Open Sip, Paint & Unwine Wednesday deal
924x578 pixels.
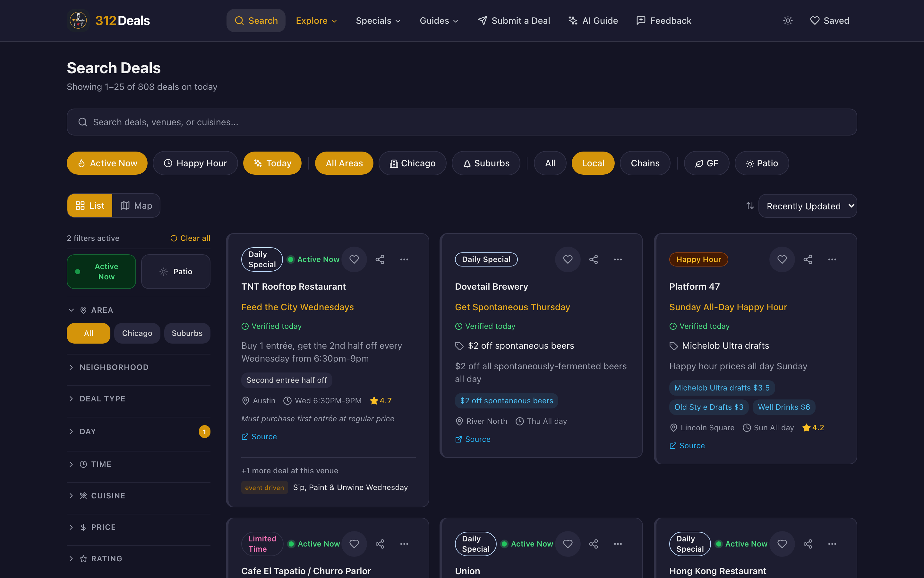point(350,487)
